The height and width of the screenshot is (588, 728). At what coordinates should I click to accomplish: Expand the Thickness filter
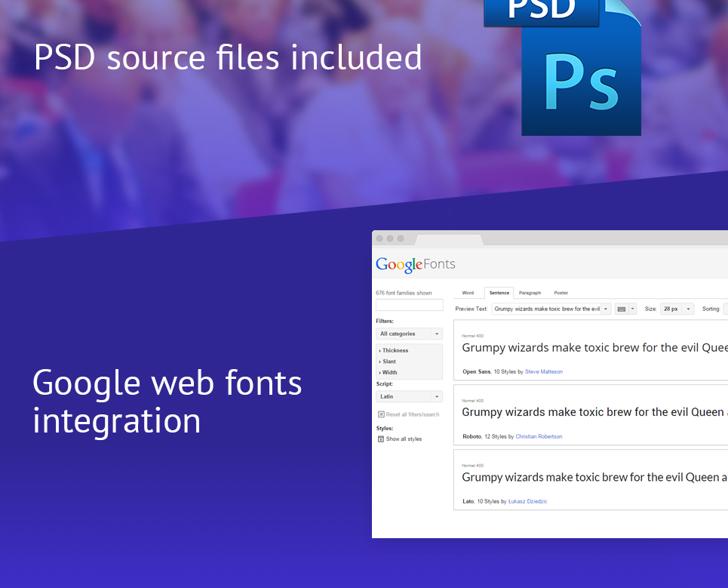coord(394,351)
